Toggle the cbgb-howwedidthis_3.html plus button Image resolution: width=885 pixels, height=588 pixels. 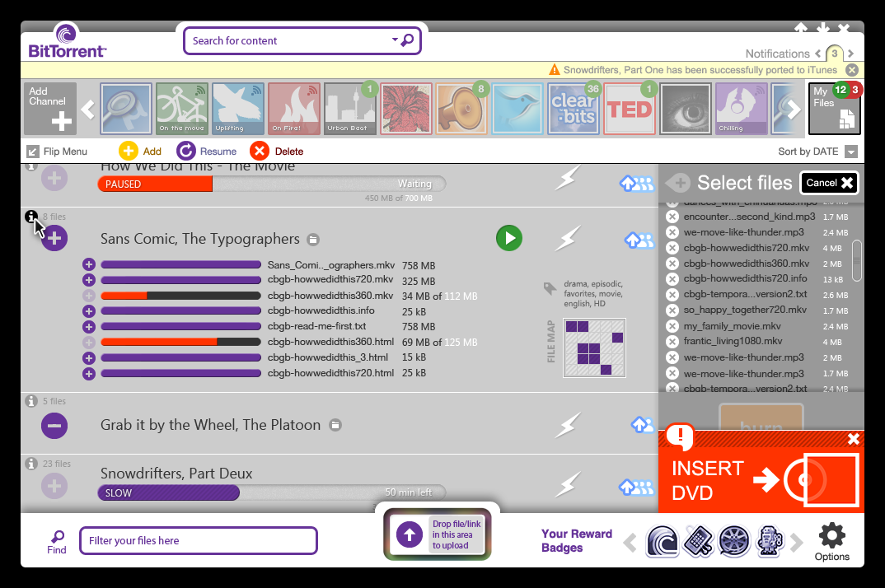point(89,357)
